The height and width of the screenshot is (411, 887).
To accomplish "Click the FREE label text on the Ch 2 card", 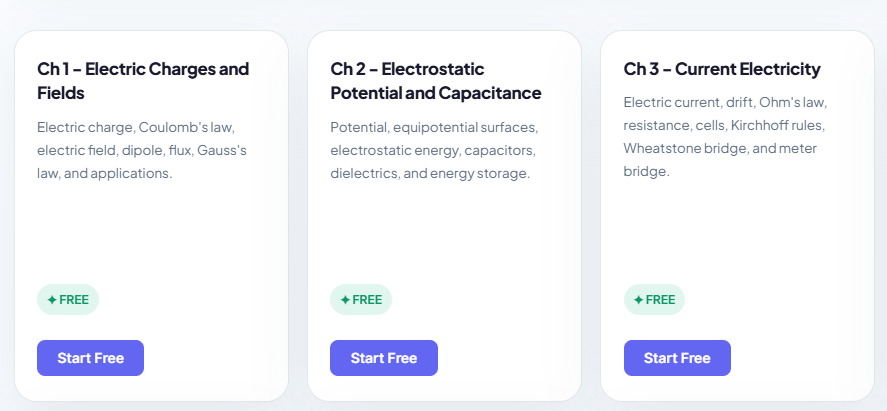I will [x=367, y=299].
